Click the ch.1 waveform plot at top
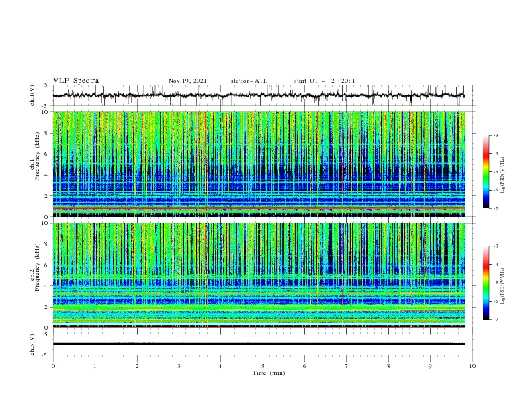The height and width of the screenshot is (411, 532). pos(264,95)
